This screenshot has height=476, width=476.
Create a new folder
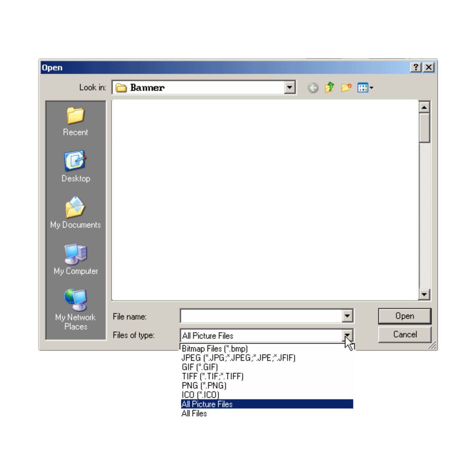tap(346, 88)
